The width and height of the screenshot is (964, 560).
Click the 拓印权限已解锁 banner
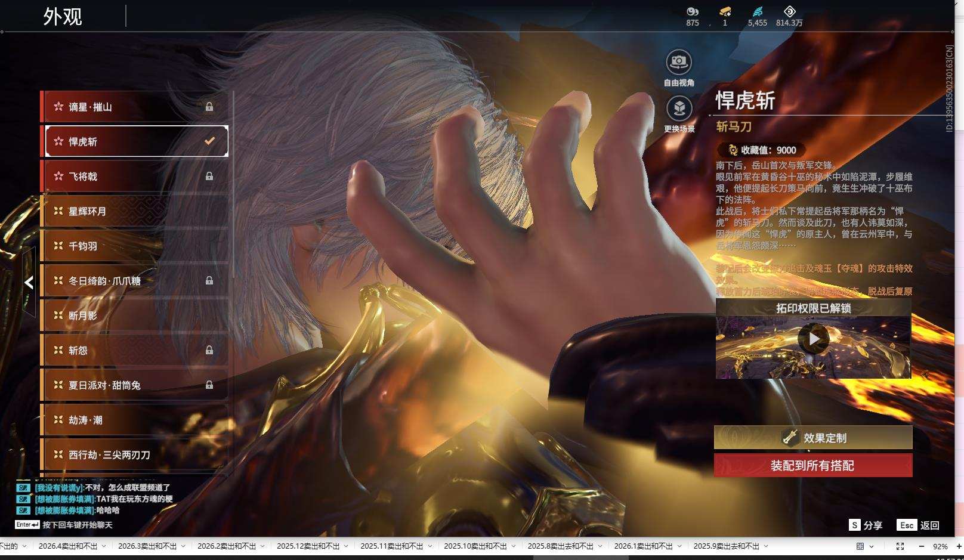[x=813, y=308]
